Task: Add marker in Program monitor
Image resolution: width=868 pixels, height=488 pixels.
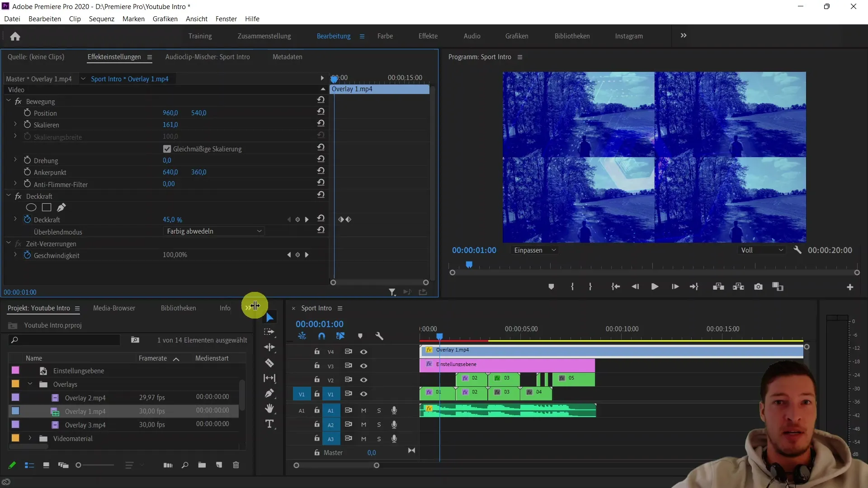Action: coord(551,286)
